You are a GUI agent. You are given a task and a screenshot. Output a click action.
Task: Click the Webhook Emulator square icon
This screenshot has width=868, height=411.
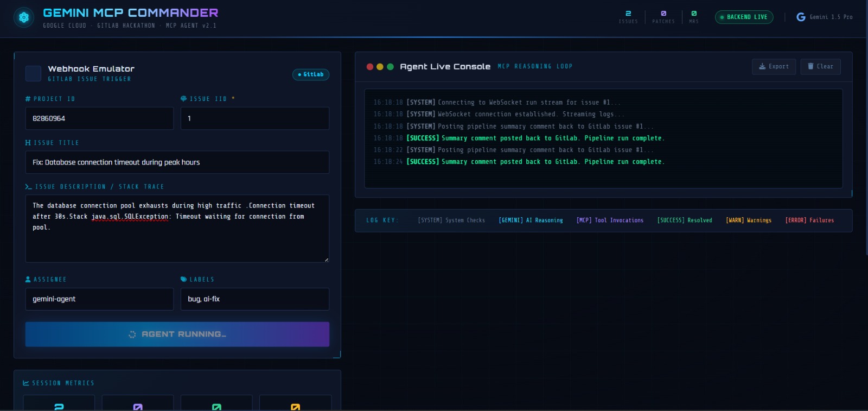click(x=33, y=73)
